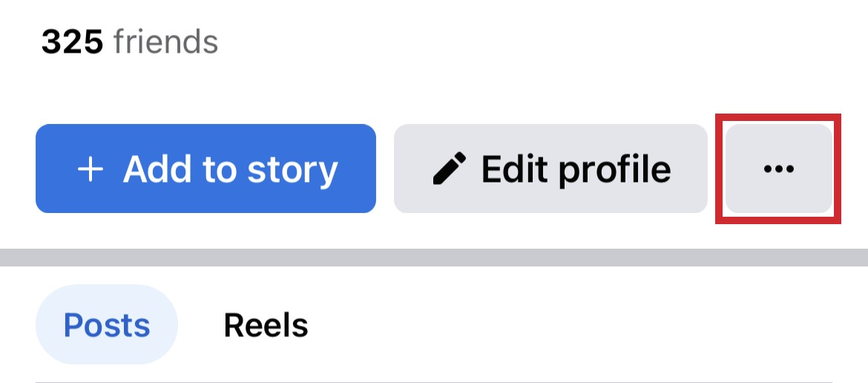Screen dimensions: 868x383
Task: Show Reels content on the profile
Action: tap(266, 325)
